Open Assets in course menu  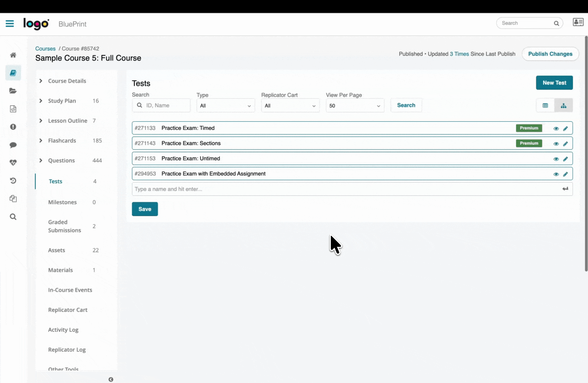[x=57, y=250]
